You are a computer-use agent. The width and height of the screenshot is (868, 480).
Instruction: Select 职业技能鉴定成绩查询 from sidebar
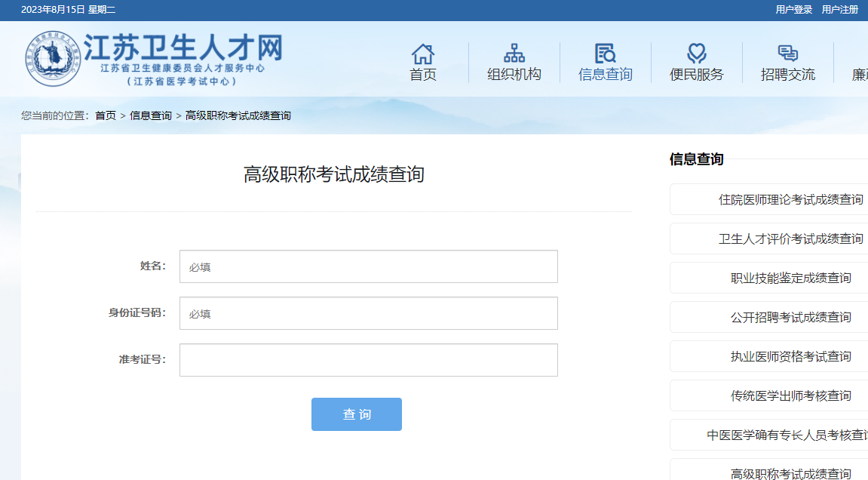[790, 278]
